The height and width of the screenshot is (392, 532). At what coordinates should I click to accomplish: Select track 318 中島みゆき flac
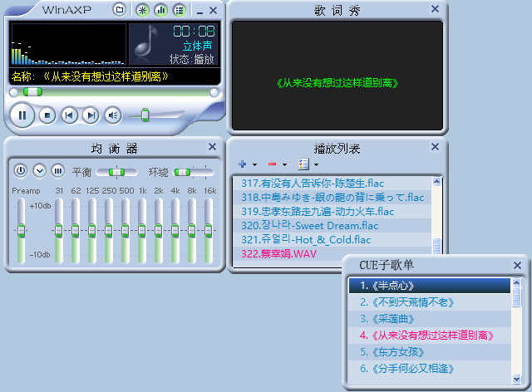pyautogui.click(x=332, y=198)
